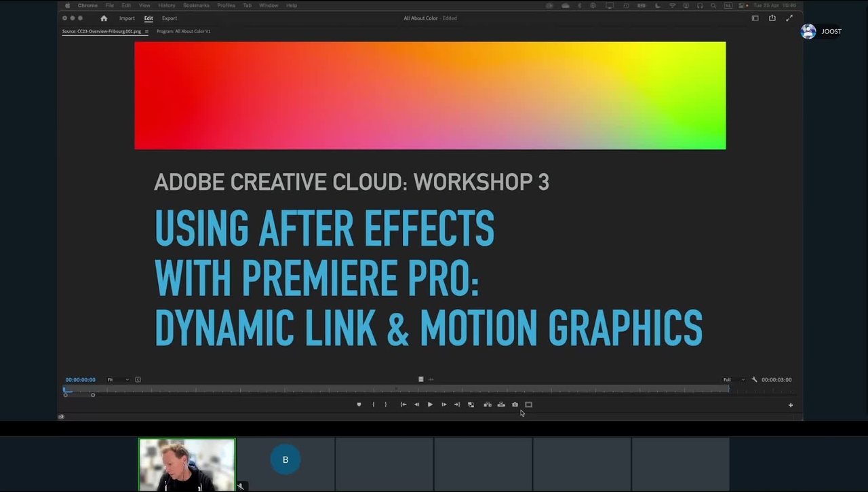The width and height of the screenshot is (868, 492).
Task: Click the Mark In bracket icon
Action: tap(373, 404)
